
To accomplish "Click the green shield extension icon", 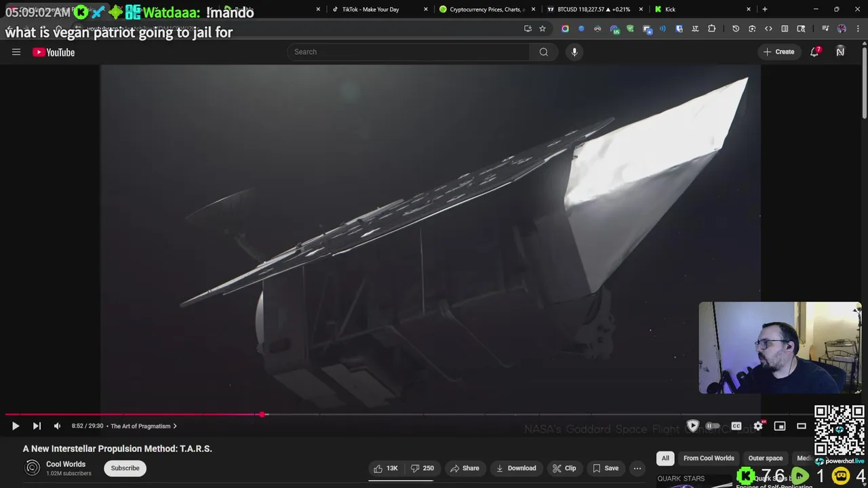I will 630,28.
